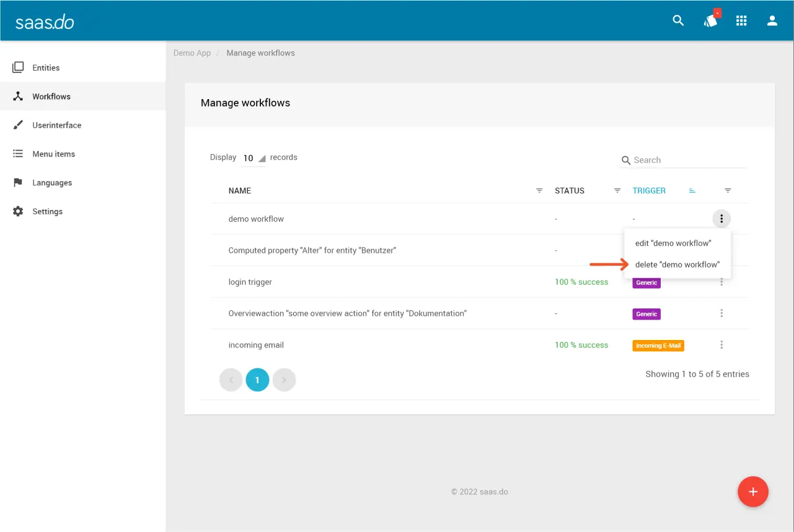The image size is (794, 532).
Task: Open Entities in the sidebar
Action: click(46, 68)
